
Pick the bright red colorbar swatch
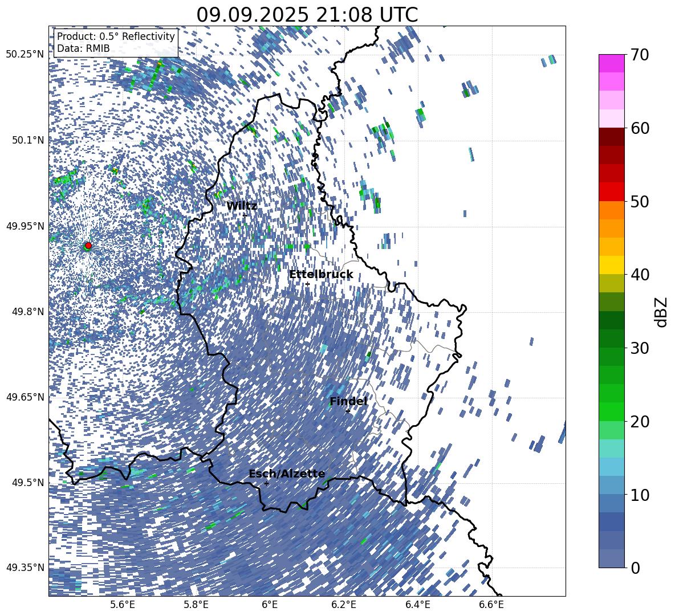(611, 191)
